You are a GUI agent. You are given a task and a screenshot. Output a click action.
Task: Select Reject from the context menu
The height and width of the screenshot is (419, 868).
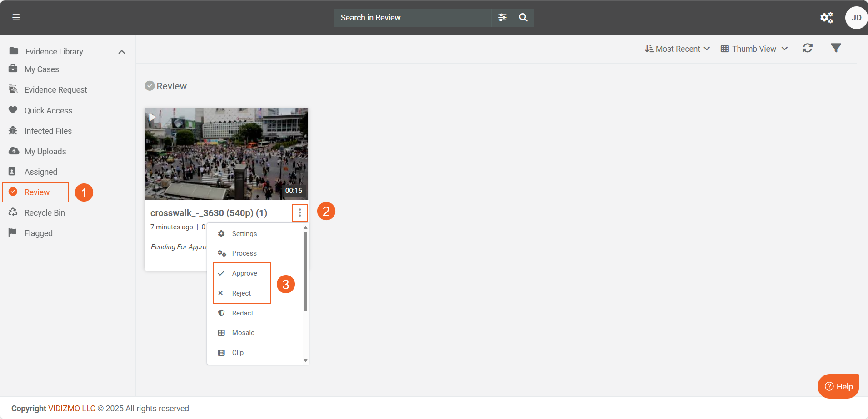coord(241,293)
